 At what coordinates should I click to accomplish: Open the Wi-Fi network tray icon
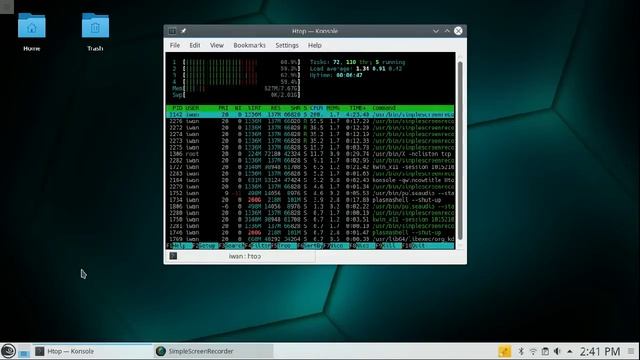click(533, 351)
